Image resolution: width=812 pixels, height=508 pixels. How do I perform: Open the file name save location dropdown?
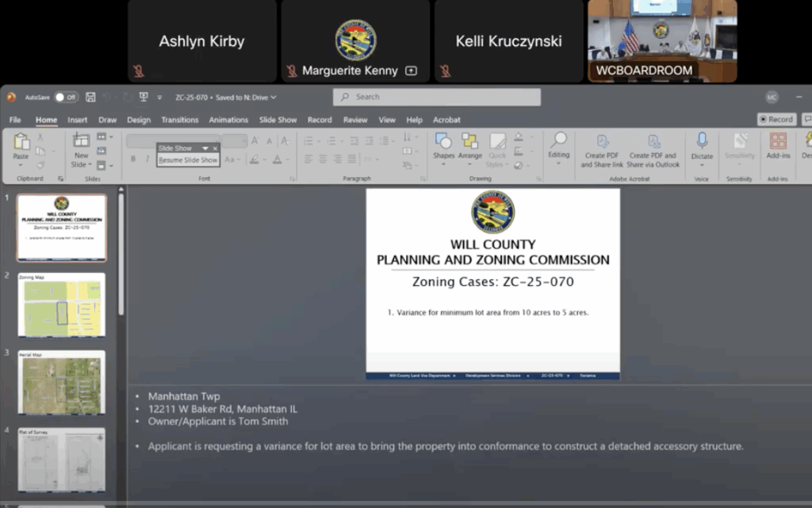(274, 97)
